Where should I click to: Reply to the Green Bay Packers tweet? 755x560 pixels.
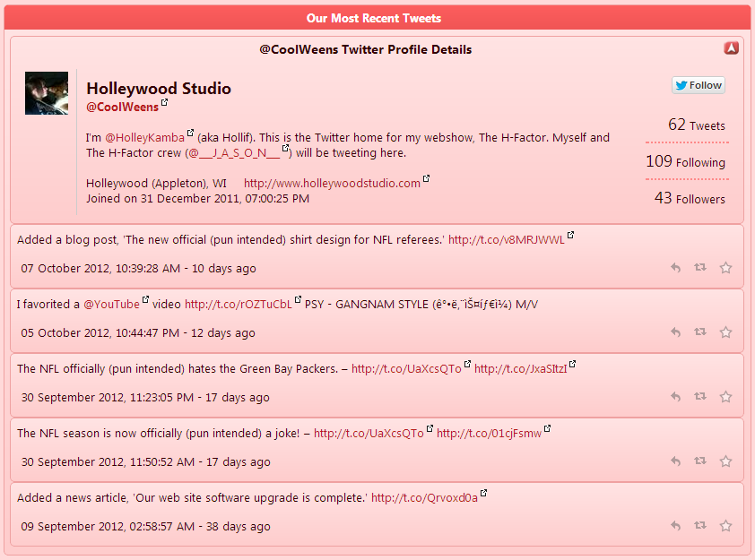pyautogui.click(x=675, y=396)
